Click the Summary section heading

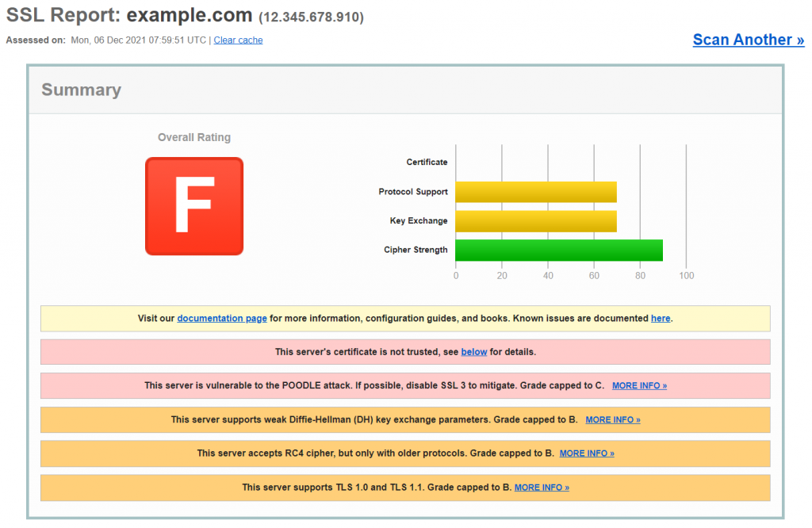click(81, 90)
